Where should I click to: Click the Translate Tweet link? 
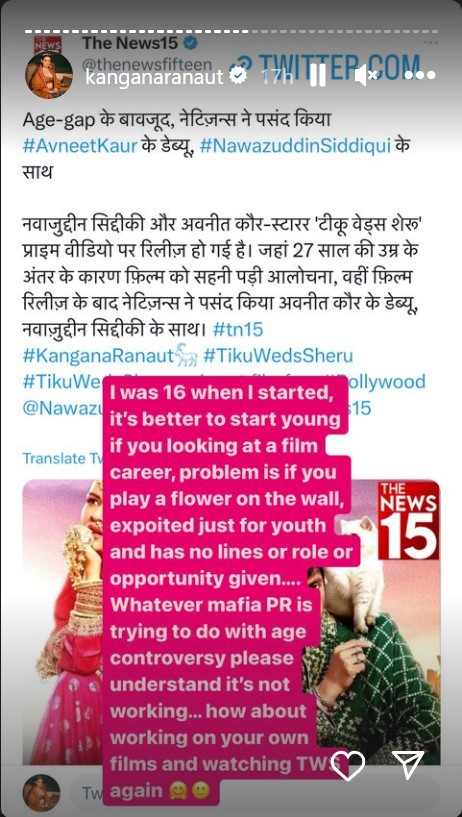63,458
